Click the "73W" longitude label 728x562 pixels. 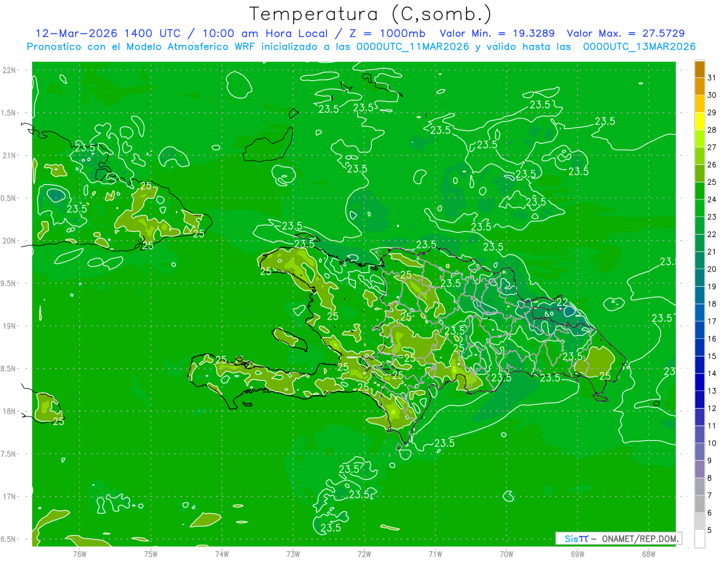coord(293,554)
